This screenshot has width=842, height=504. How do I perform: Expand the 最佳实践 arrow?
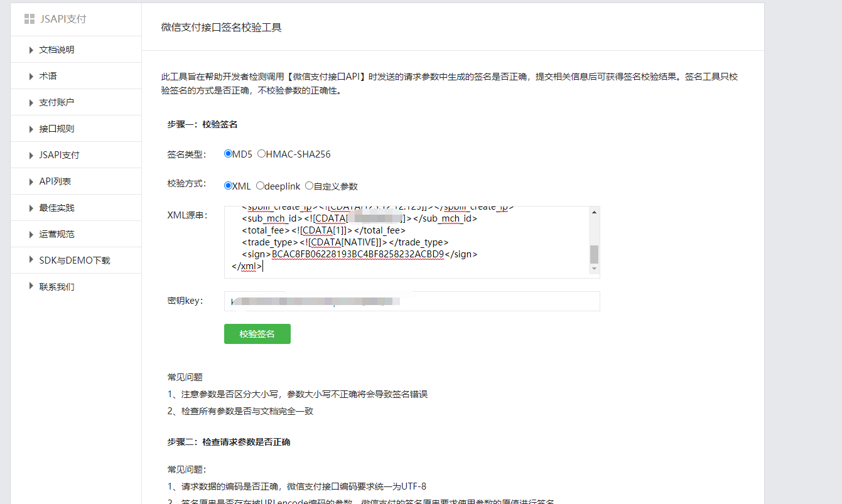point(31,208)
